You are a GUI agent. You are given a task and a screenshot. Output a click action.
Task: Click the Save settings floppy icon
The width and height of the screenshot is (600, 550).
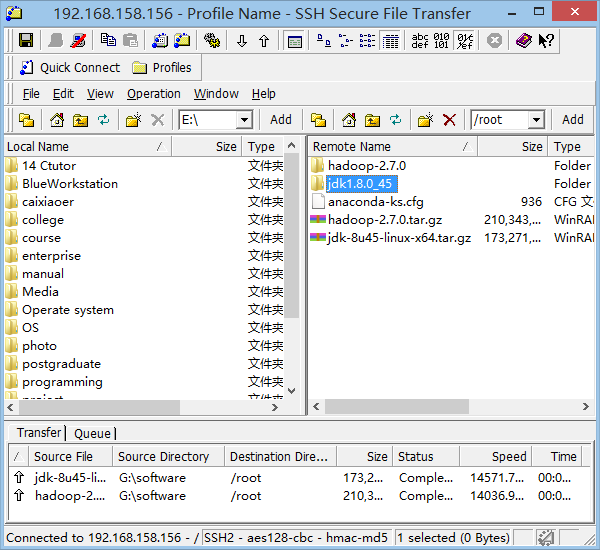coord(26,41)
